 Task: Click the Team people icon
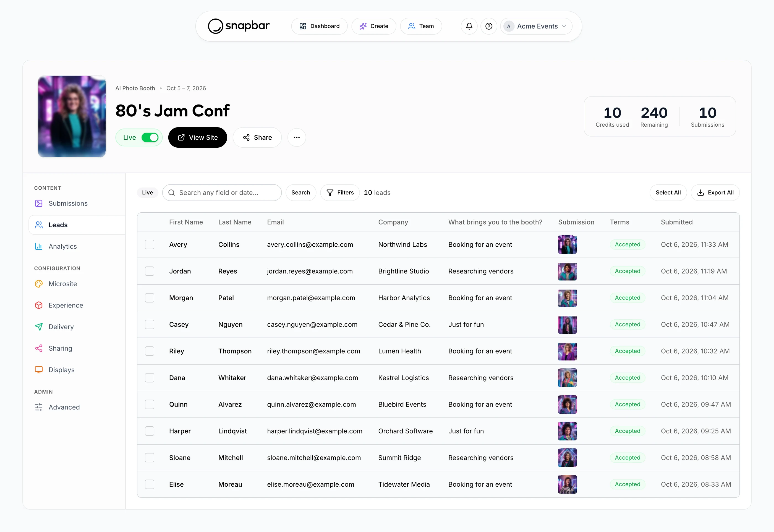412,26
